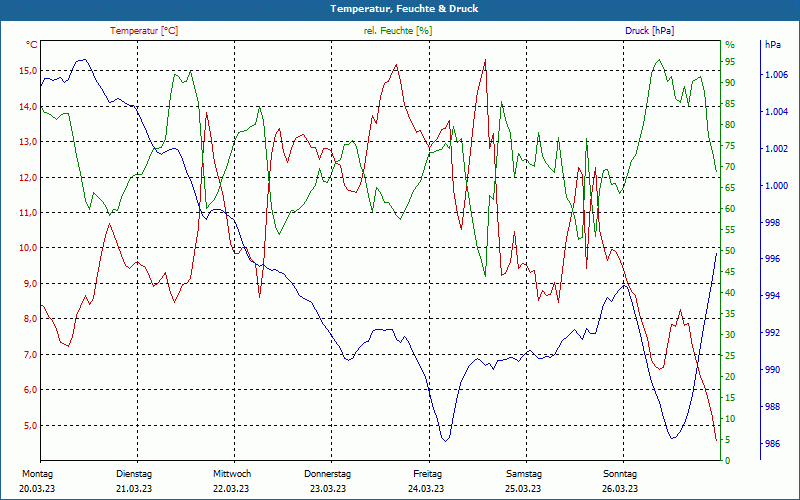The image size is (800, 500).
Task: Click the '45' humidity axis value
Action: point(730,272)
